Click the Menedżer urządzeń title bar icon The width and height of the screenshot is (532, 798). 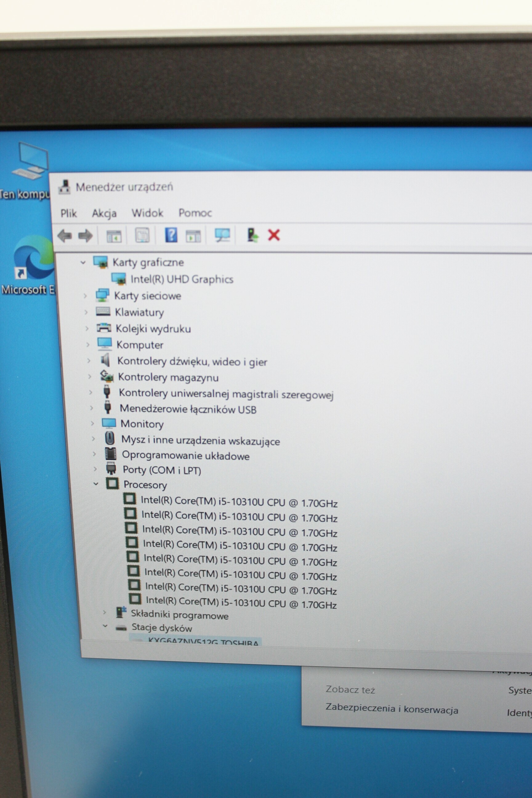coord(64,187)
